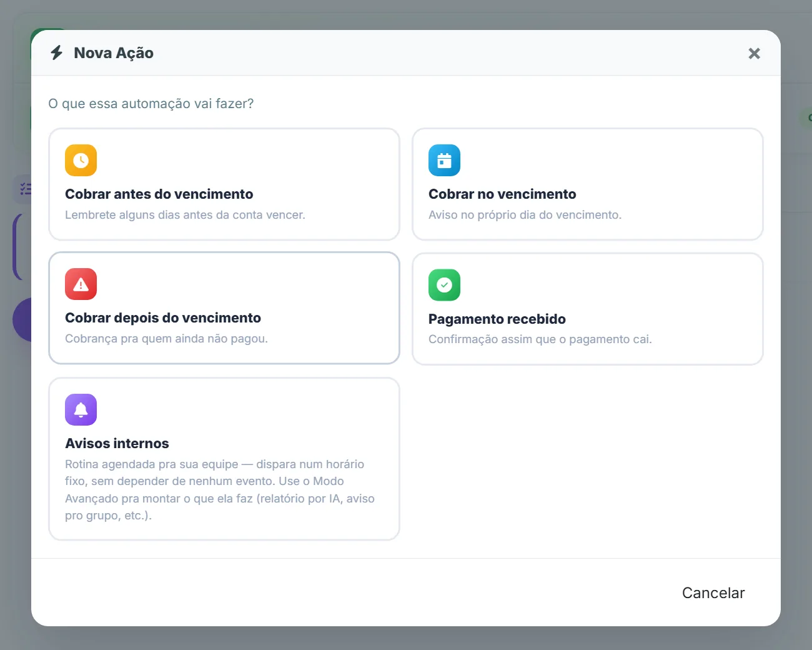Click the yellow clock icon
812x650 pixels.
point(81,161)
